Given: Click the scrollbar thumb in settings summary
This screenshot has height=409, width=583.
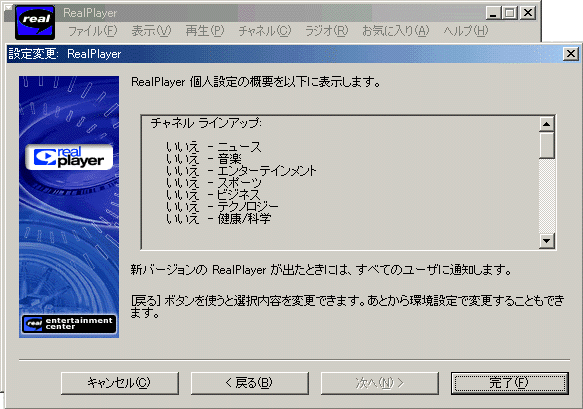Looking at the screenshot, I should click(x=547, y=145).
